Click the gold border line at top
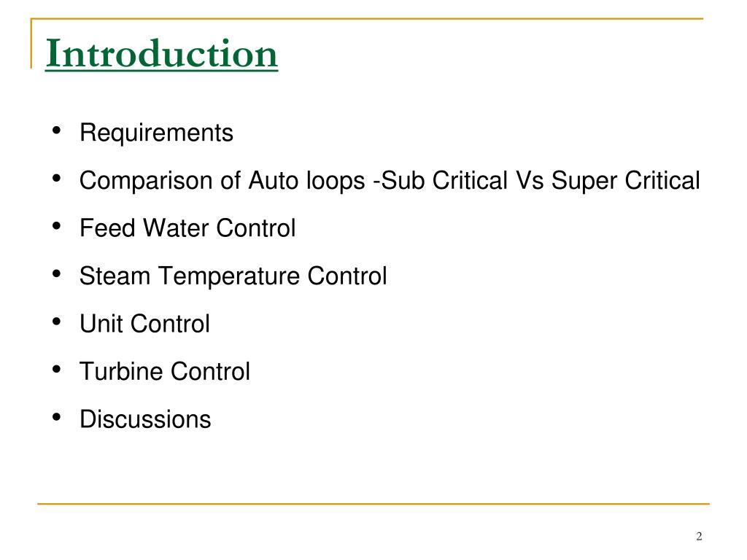 tap(367, 19)
